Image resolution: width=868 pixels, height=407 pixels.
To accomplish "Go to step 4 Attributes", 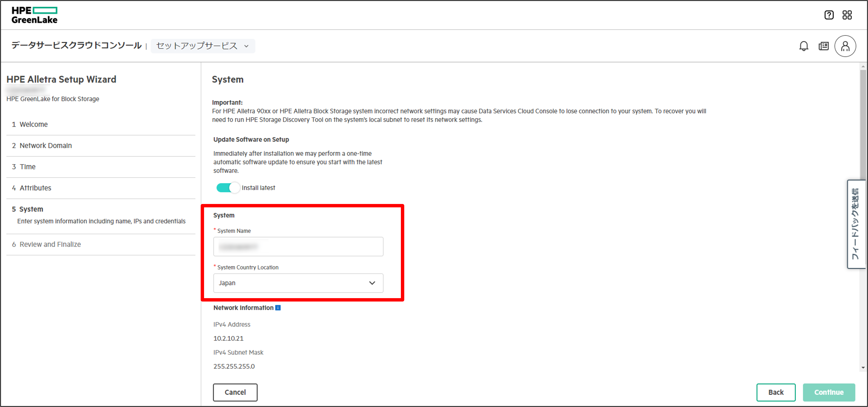I will pos(101,188).
